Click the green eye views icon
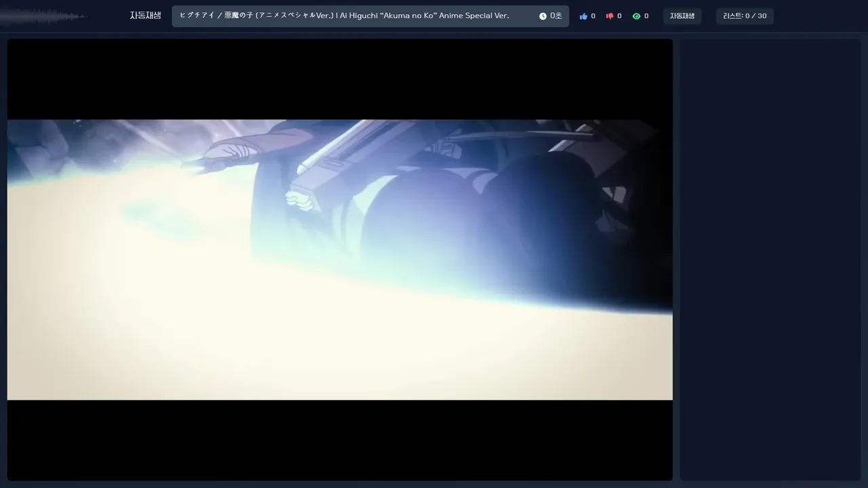The width and height of the screenshot is (868, 488). [x=636, y=16]
